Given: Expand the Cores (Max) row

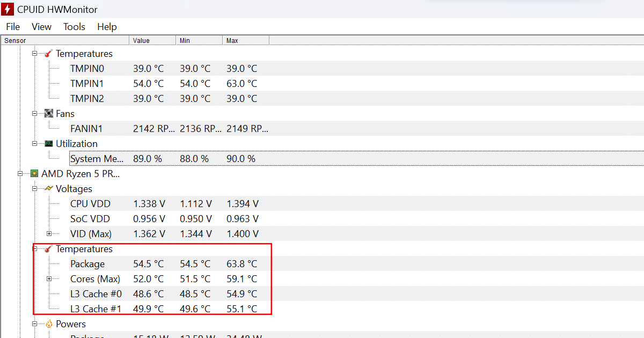Looking at the screenshot, I should pos(49,279).
